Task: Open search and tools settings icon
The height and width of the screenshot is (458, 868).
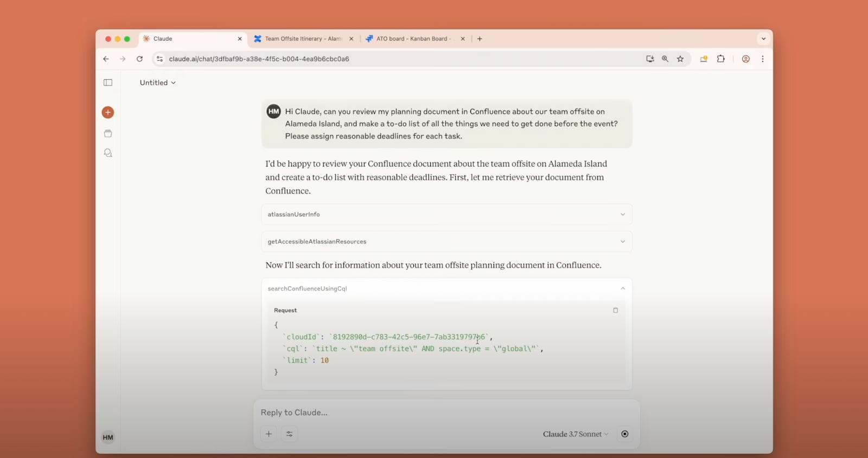Action: click(290, 434)
